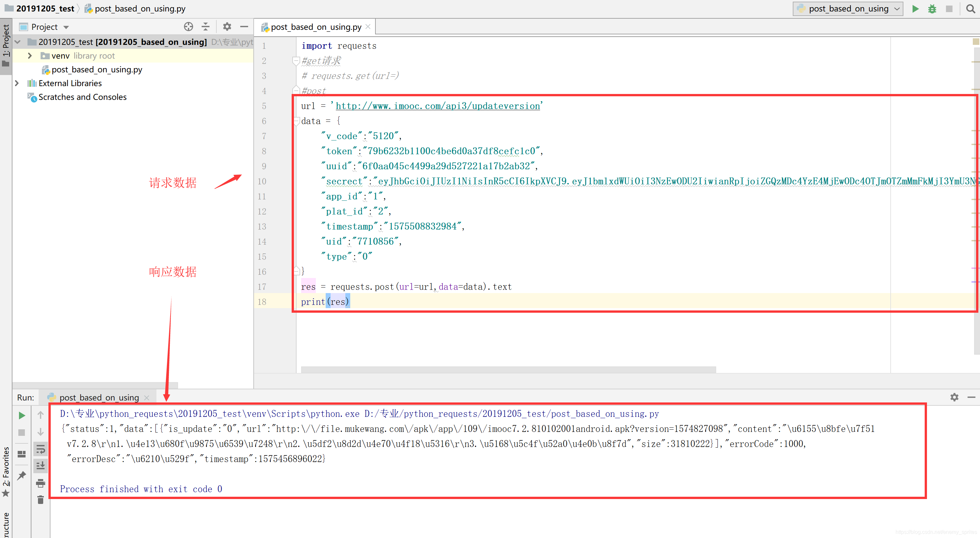The width and height of the screenshot is (980, 538).
Task: Toggle scroll-to-end in Run console
Action: point(41,465)
